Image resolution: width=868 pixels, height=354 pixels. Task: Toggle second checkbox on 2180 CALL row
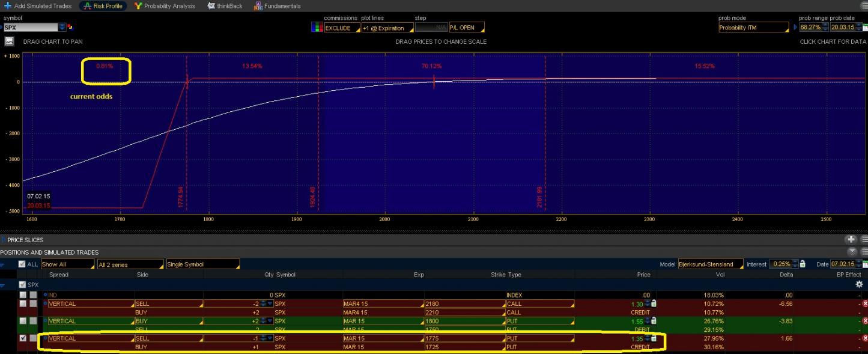pos(34,304)
